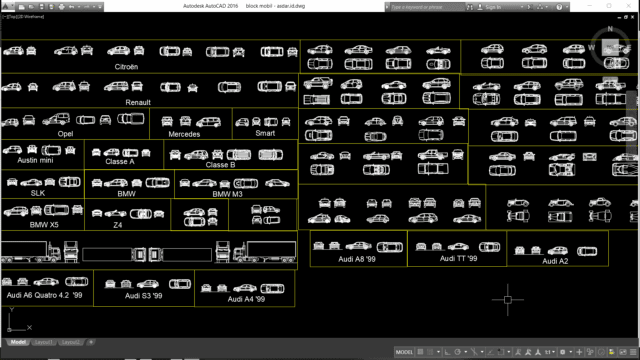Switch to the Layout2 tab
Image resolution: width=640 pixels, height=360 pixels.
tap(71, 342)
